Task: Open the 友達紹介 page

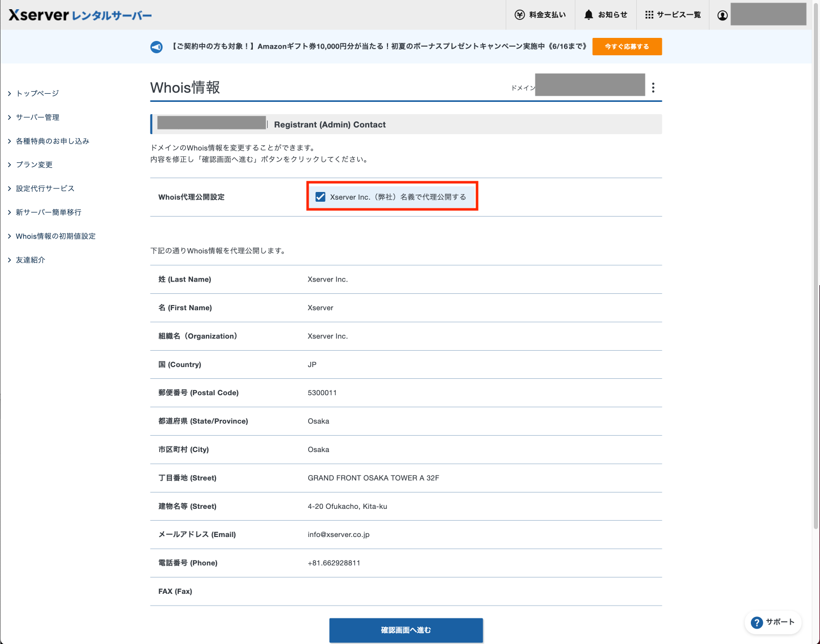Action: [29, 260]
